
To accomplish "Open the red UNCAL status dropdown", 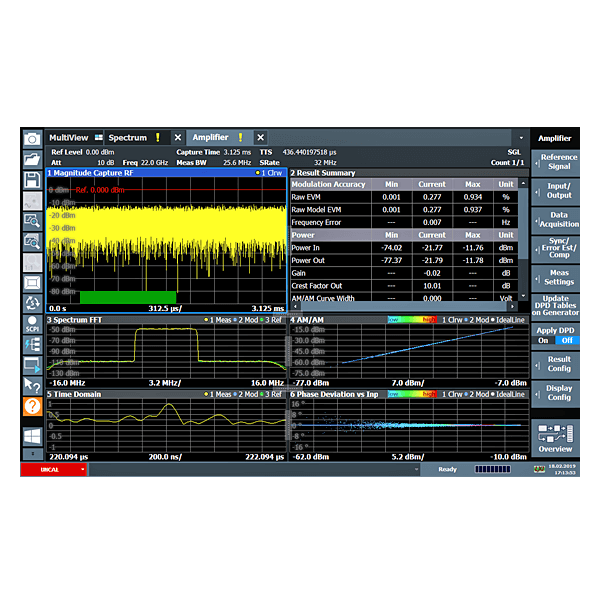I will (x=54, y=470).
